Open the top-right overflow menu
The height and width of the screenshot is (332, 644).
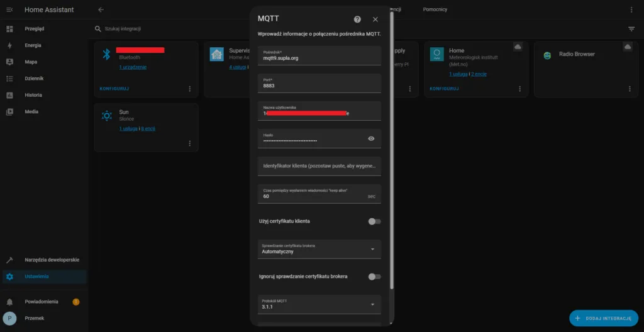pos(631,9)
